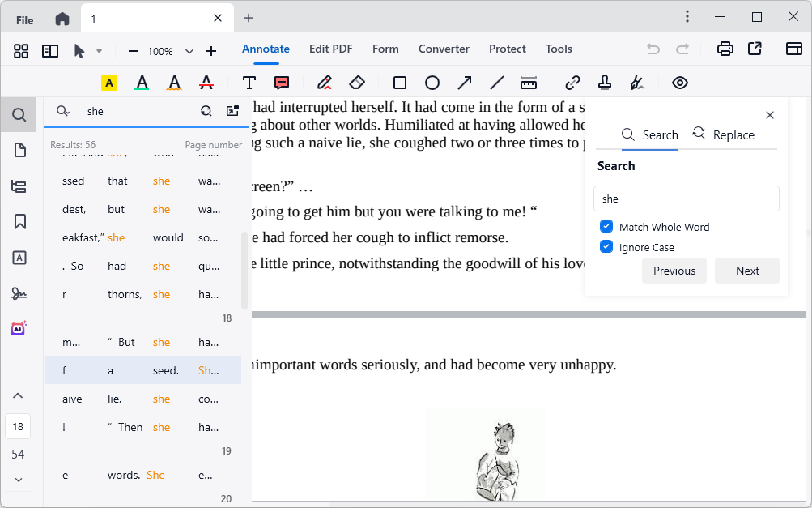
Task: Select the stamp tool
Action: coord(604,82)
